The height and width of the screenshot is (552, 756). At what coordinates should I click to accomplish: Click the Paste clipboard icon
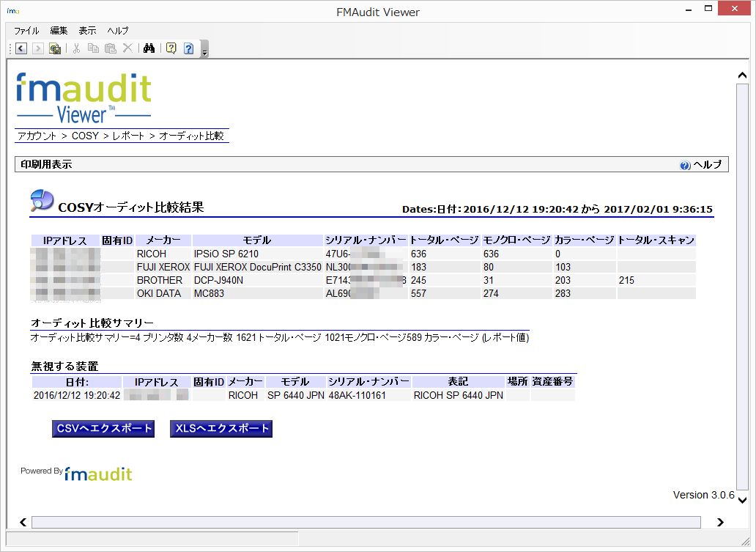point(111,48)
